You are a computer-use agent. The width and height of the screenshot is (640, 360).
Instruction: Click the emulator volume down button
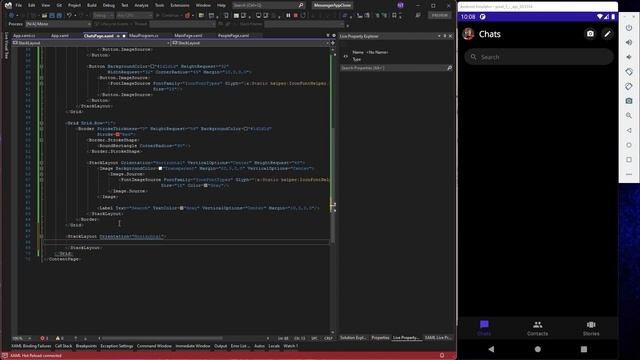point(629,57)
